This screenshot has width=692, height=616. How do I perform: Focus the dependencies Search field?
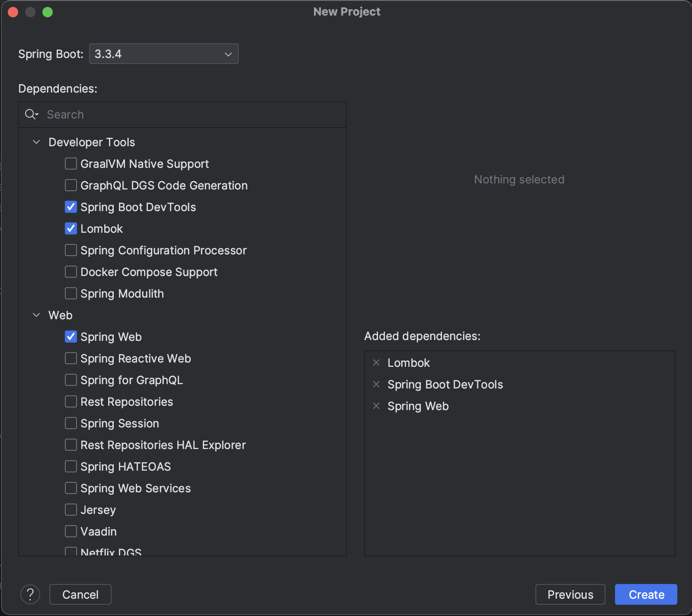pyautogui.click(x=183, y=115)
